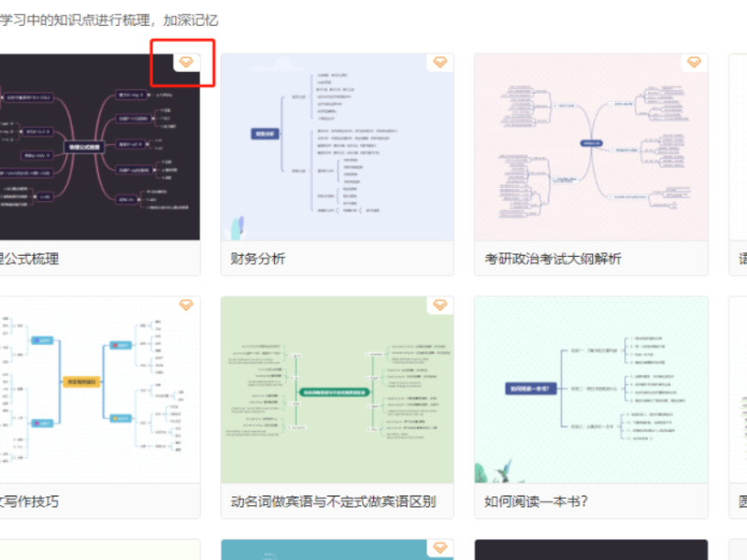Screen dimensions: 747x560
Task: Click the VIP diamond badge on 动名词做宾语与不定式做宾语区别 card
Action: coord(440,305)
